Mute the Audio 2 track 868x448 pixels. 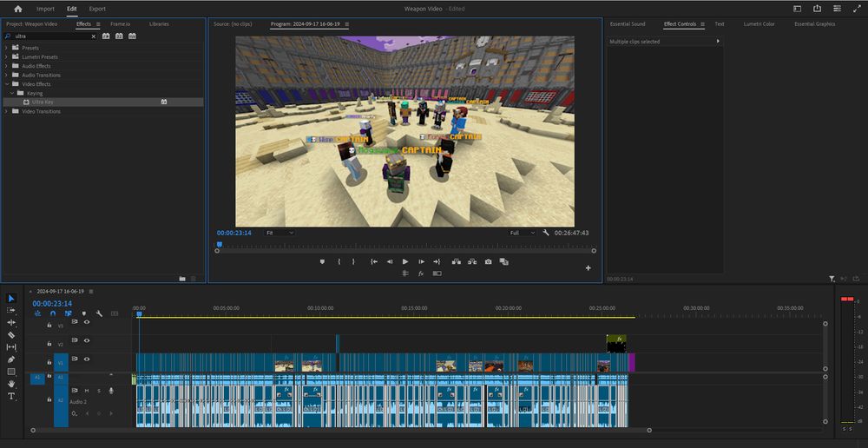coord(87,391)
